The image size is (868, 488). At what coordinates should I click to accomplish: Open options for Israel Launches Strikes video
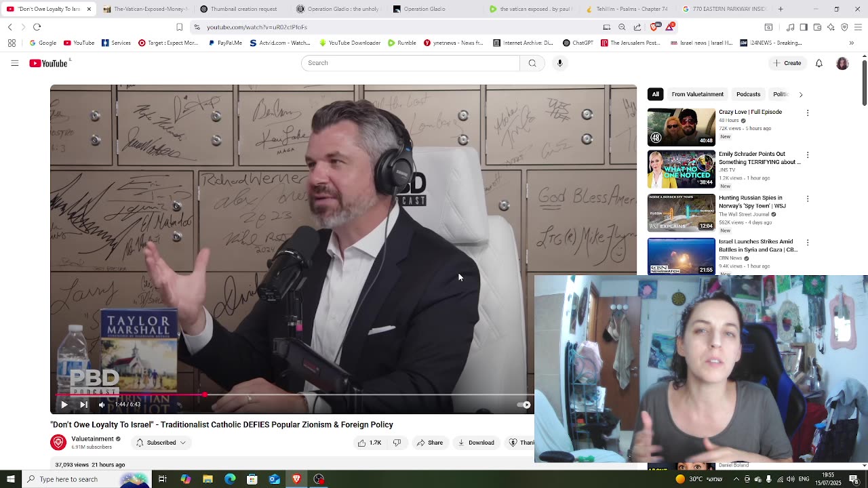pos(807,242)
